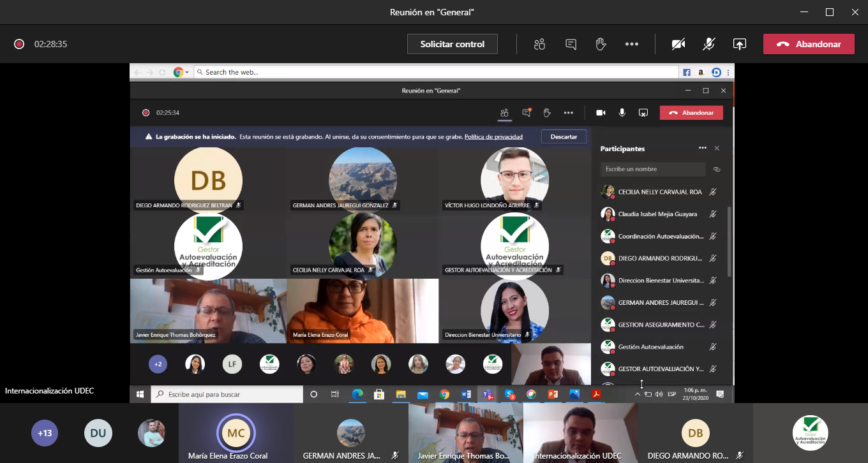
Task: Open the +13 overflow participants bubble
Action: pos(45,433)
